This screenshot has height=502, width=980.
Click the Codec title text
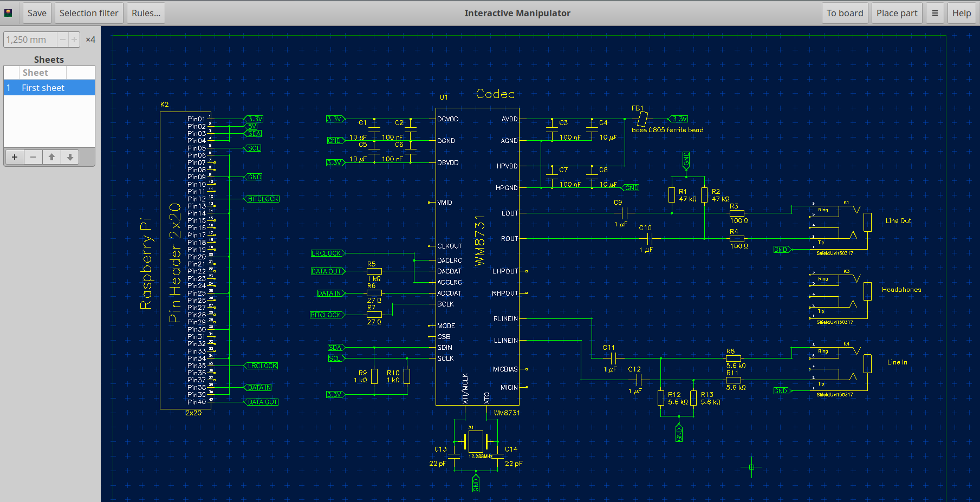pos(495,94)
